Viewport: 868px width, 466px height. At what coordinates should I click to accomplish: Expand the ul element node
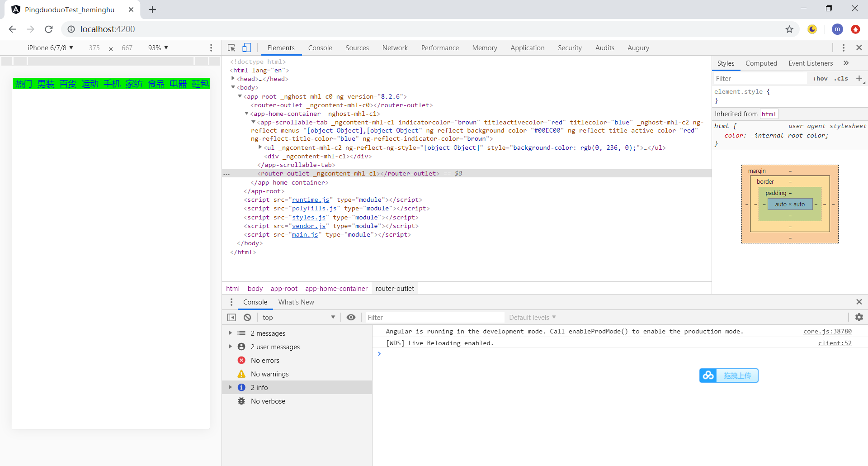tap(260, 147)
